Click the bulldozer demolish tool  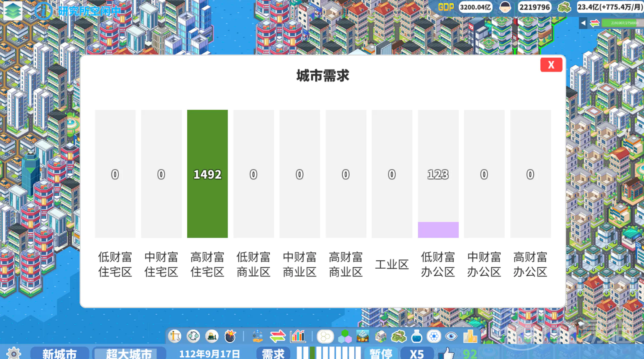pos(212,336)
